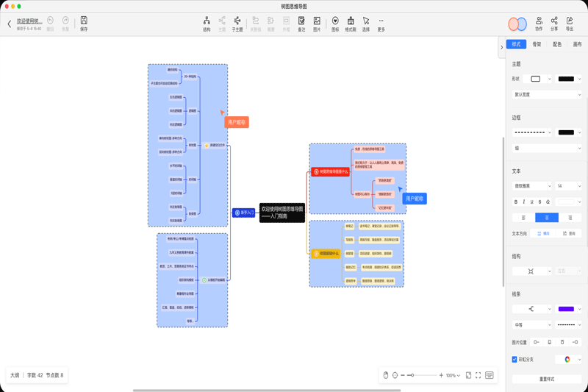Open the font size 14 dropdown
This screenshot has width=588, height=392.
[x=568, y=186]
